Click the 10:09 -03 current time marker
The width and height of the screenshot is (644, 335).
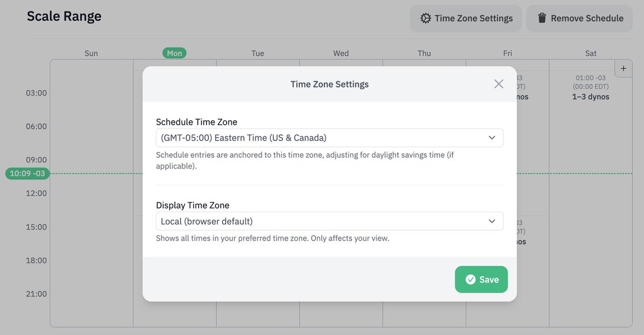(x=27, y=174)
